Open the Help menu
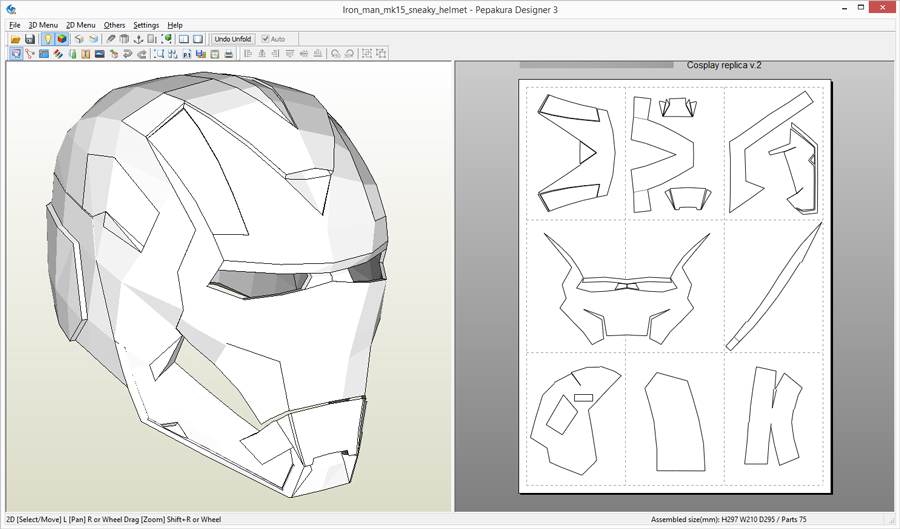Image resolution: width=900 pixels, height=529 pixels. [x=175, y=25]
